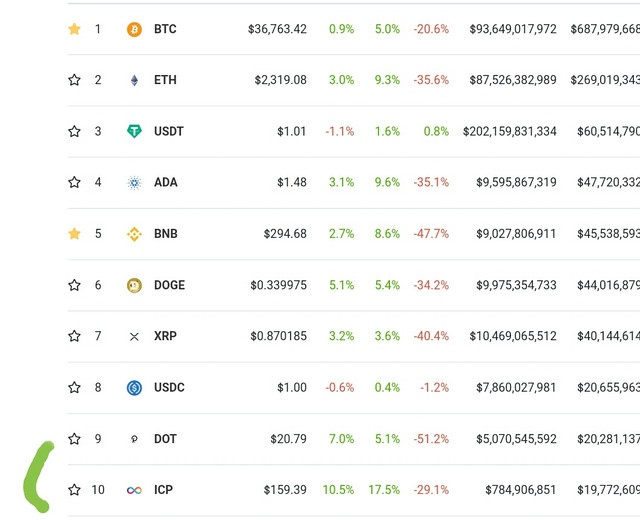Viewport: 640px width, 520px height.
Task: Unfavorite BTC with its star
Action: click(74, 29)
